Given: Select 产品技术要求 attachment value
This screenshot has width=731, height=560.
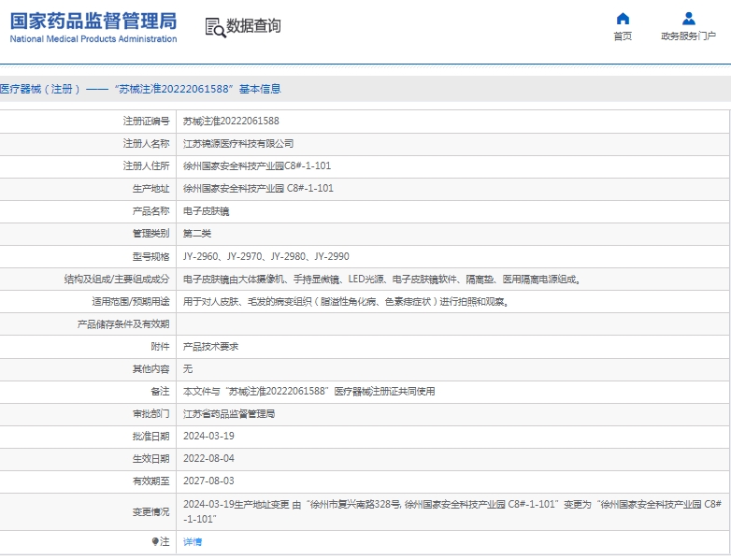Looking at the screenshot, I should click(210, 347).
